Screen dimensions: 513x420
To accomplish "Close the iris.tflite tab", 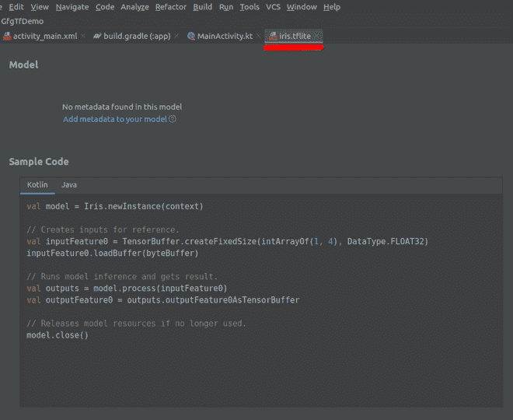I will [317, 37].
